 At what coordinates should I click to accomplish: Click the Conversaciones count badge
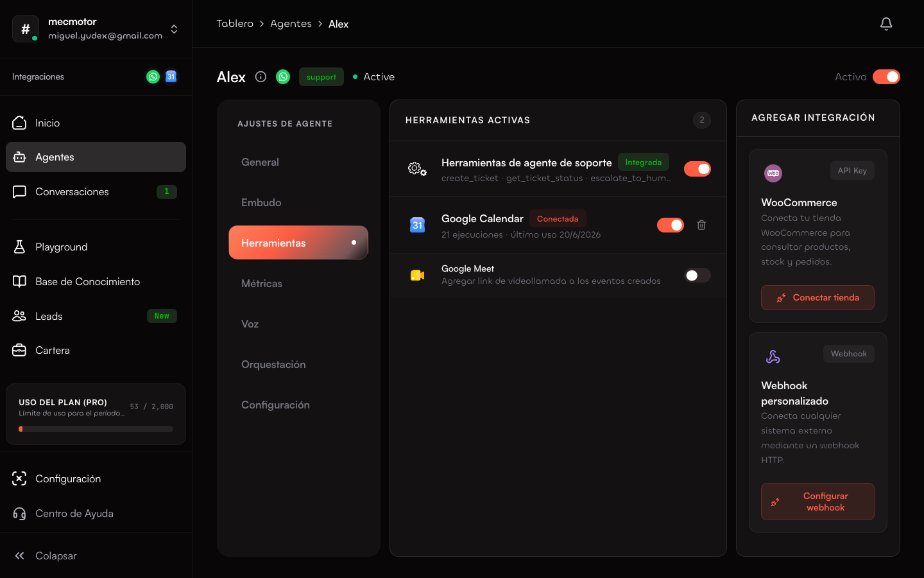click(x=167, y=191)
